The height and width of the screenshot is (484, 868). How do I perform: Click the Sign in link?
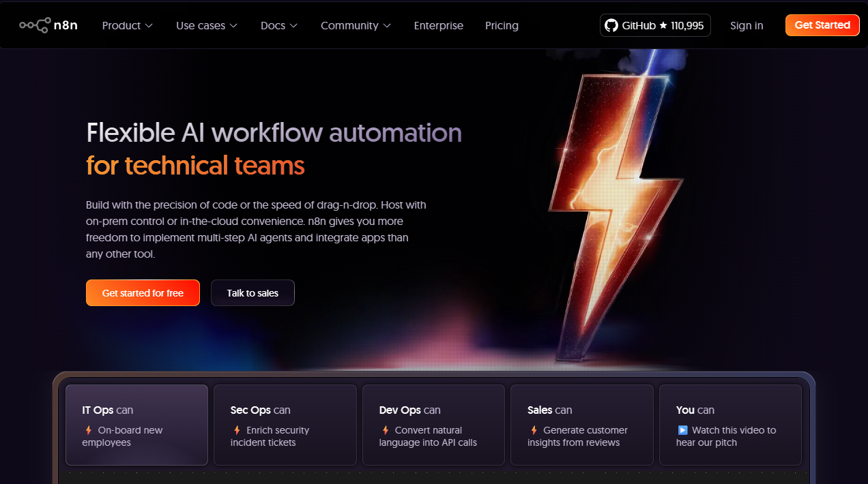tap(747, 25)
